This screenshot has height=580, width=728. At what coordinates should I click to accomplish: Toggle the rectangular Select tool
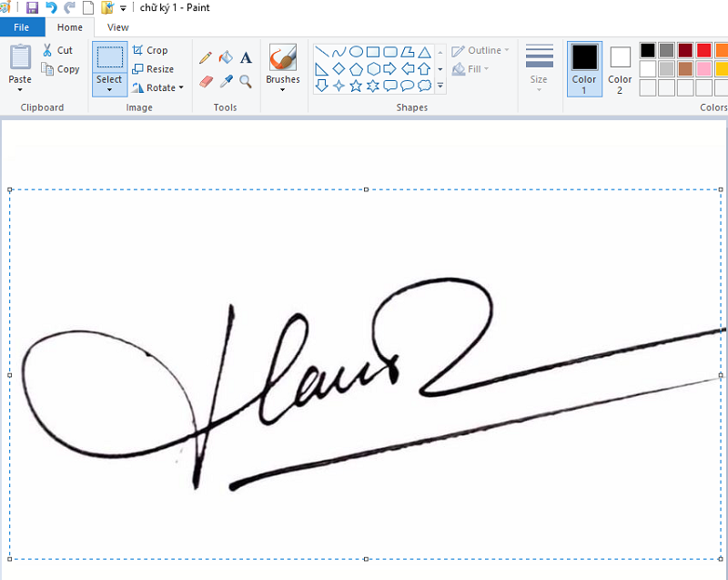coord(110,57)
